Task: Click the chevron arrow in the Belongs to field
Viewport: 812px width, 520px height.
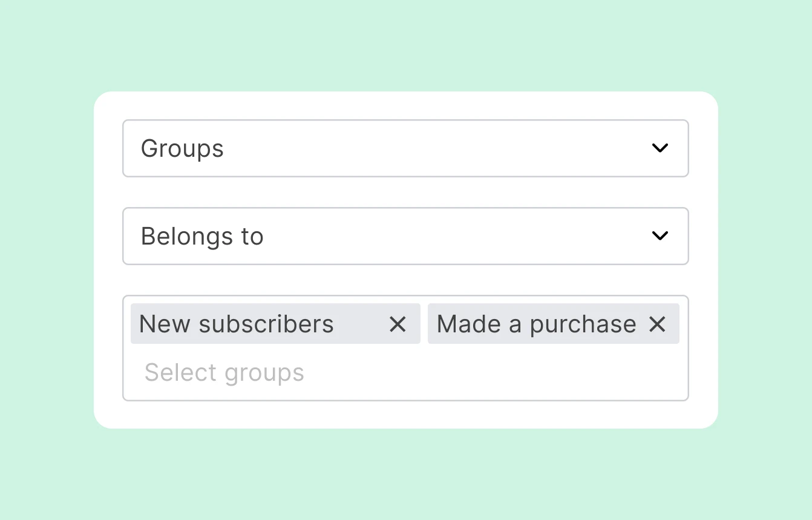Action: [x=660, y=236]
